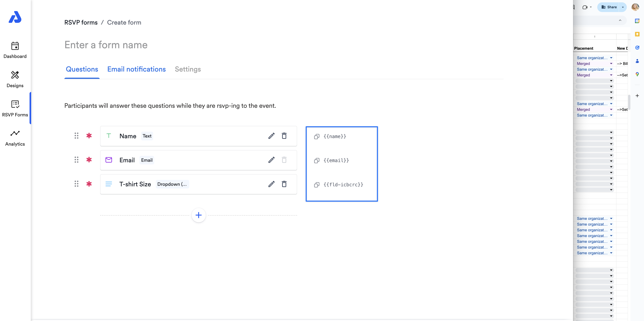Open the first Merged placement dropdown
644x321 pixels.
point(611,64)
